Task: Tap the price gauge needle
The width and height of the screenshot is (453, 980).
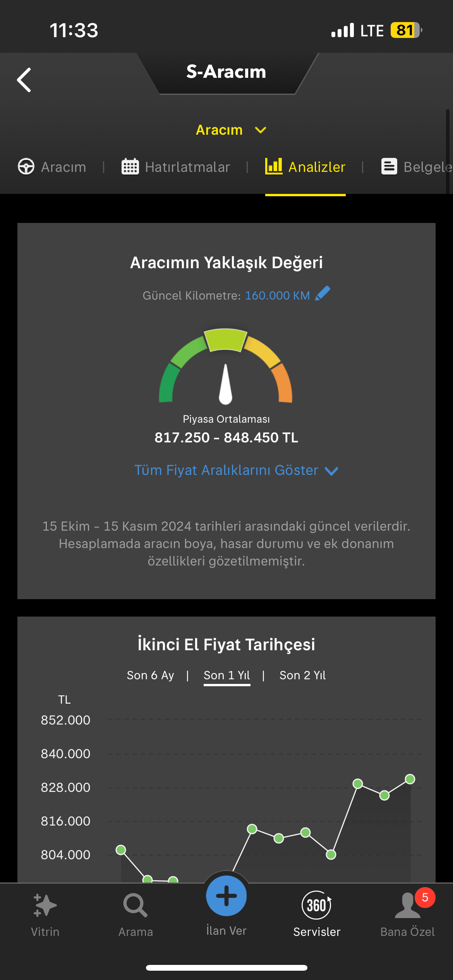Action: click(x=225, y=384)
